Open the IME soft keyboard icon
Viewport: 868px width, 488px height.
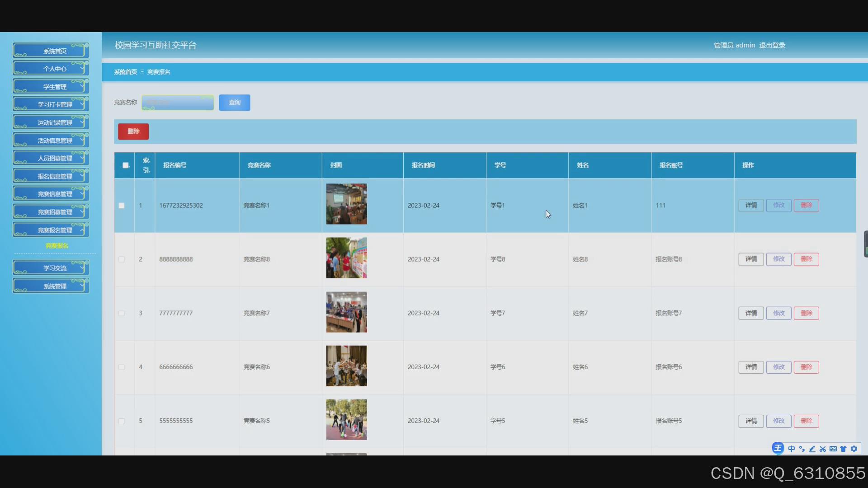pyautogui.click(x=833, y=449)
